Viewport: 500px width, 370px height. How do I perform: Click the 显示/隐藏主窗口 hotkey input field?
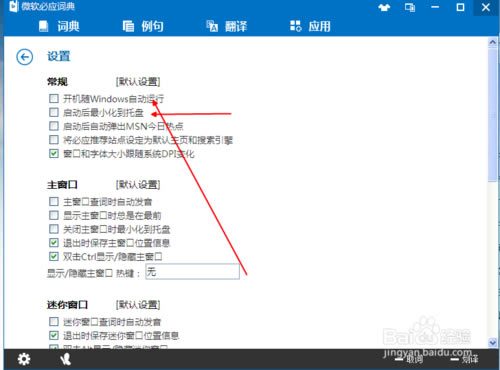(192, 272)
